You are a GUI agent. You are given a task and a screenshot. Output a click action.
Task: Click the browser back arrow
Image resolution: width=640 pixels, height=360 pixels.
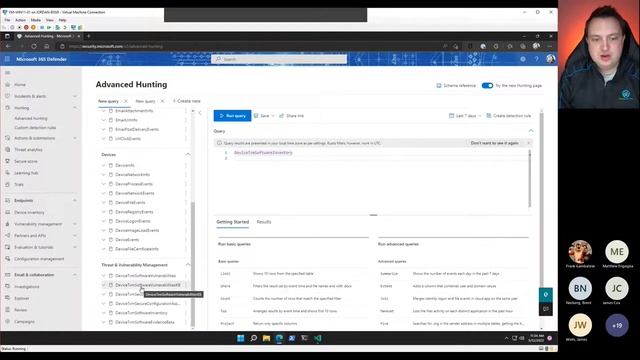click(x=8, y=47)
